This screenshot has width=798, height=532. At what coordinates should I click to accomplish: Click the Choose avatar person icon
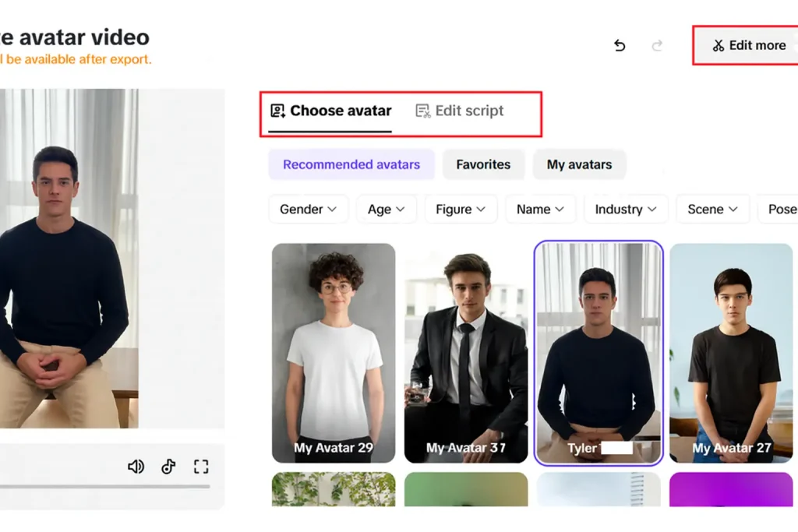pos(277,111)
